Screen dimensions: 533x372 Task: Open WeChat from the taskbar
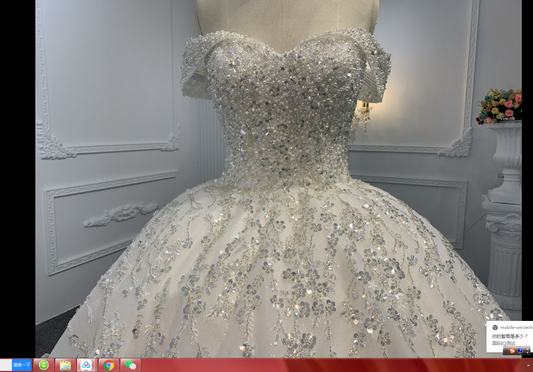coord(131,365)
